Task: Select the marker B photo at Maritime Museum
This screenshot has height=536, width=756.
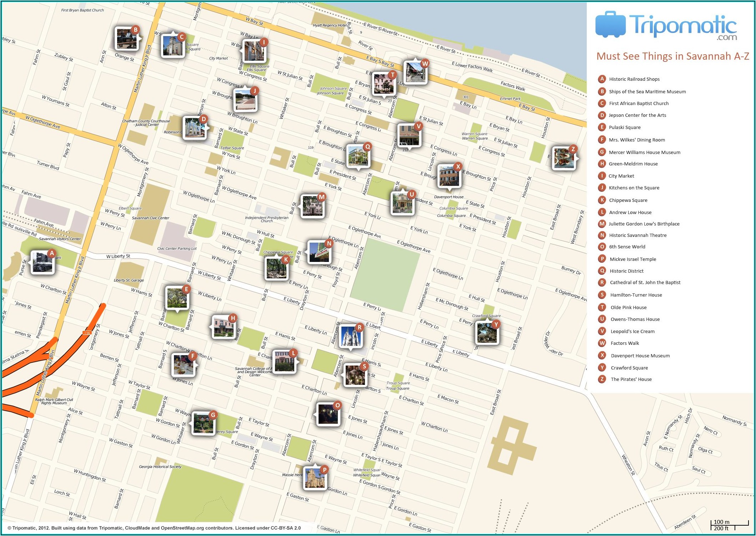Action: (126, 39)
